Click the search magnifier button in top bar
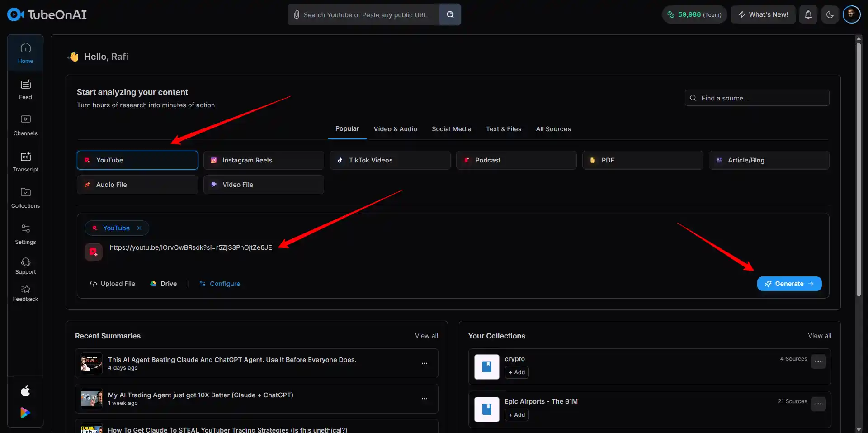This screenshot has width=868, height=433. [x=450, y=14]
